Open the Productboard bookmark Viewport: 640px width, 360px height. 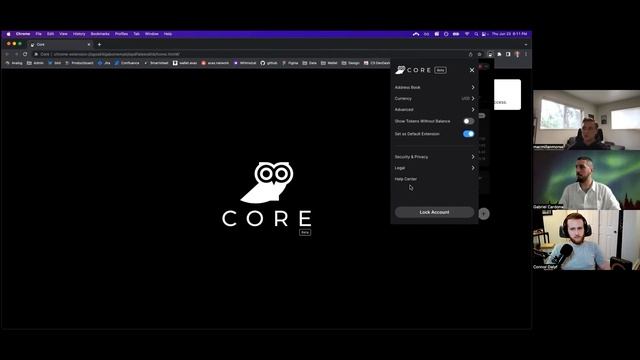(79, 63)
